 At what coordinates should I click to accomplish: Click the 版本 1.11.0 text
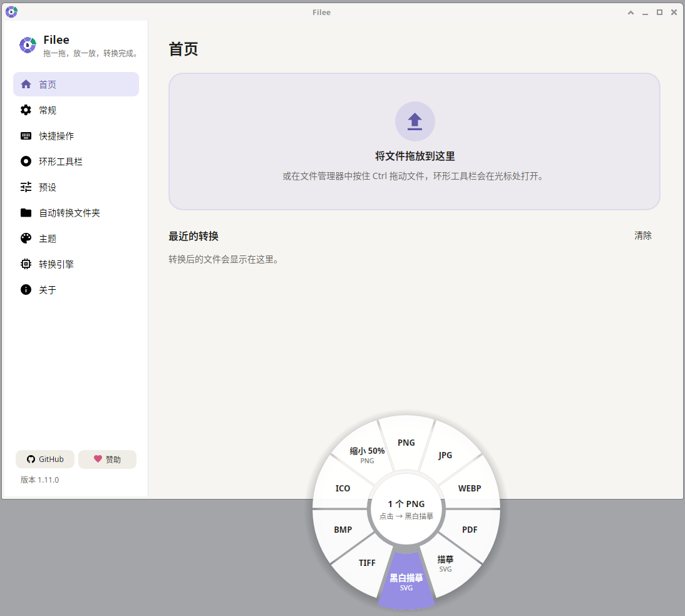tap(39, 480)
